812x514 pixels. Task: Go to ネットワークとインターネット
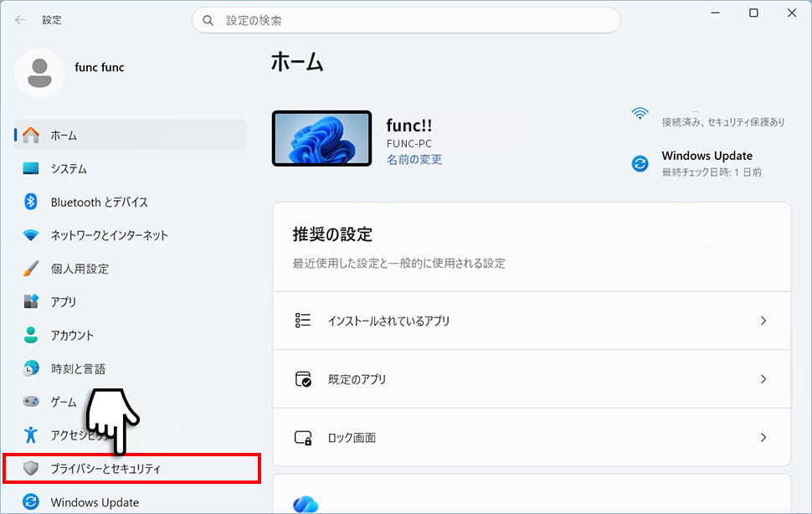(x=131, y=235)
